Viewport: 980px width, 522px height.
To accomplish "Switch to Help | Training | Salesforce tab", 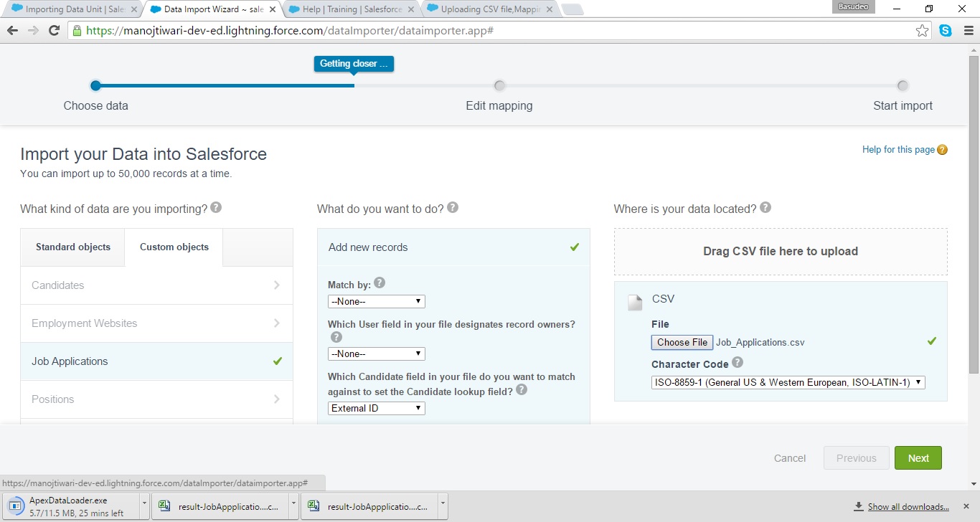I will pos(350,9).
